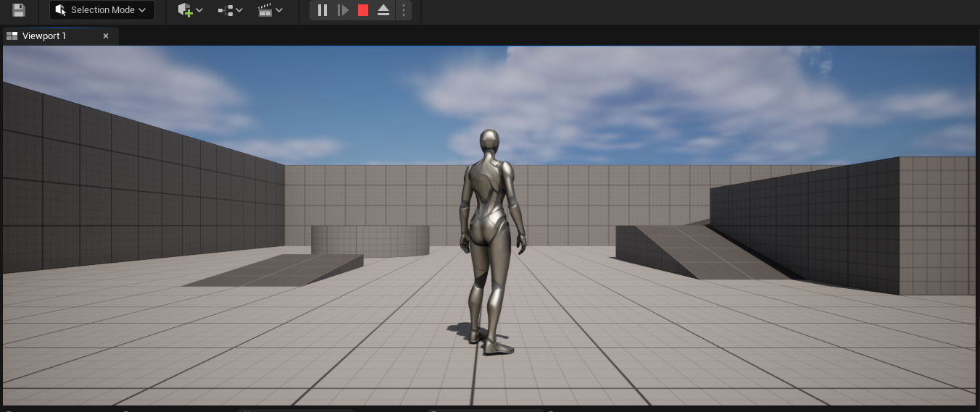Click the advance single frame button
The image size is (980, 412).
point(343,10)
